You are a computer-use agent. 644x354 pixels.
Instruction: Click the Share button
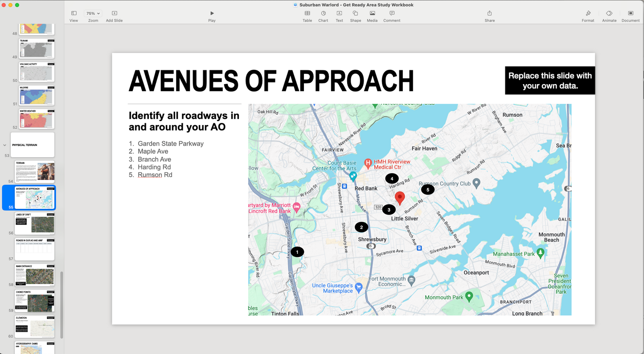tap(489, 16)
